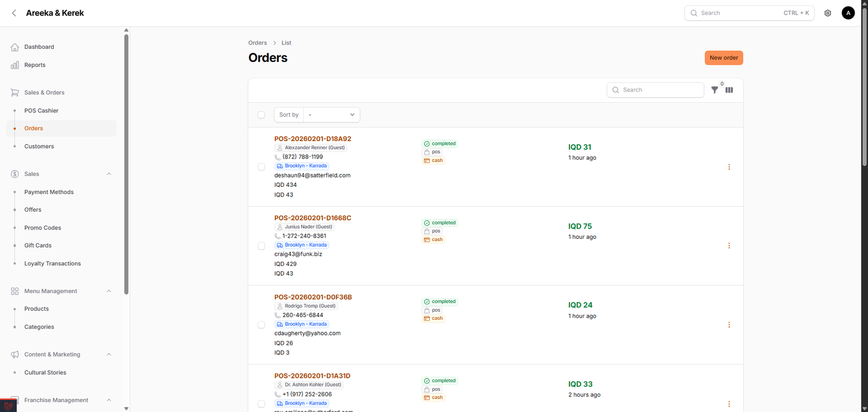The image size is (868, 412).
Task: Click the back arrow next to Areeka & Kerek
Action: point(14,13)
